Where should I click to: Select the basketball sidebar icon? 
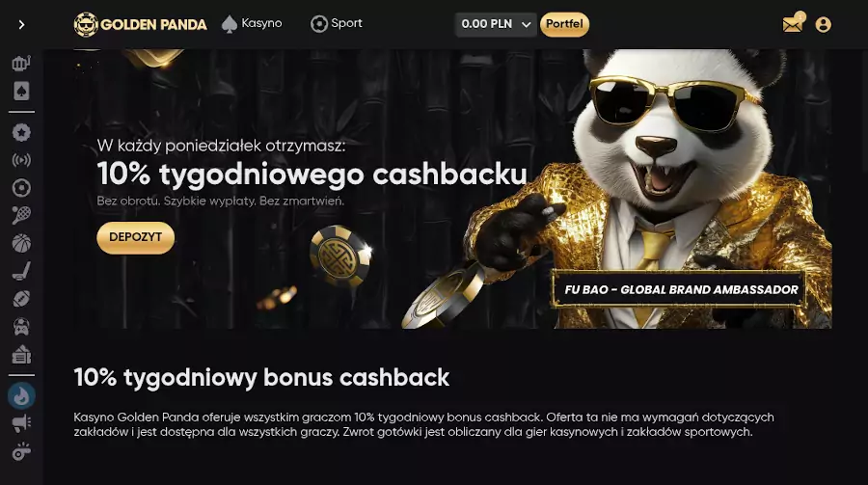pyautogui.click(x=21, y=243)
